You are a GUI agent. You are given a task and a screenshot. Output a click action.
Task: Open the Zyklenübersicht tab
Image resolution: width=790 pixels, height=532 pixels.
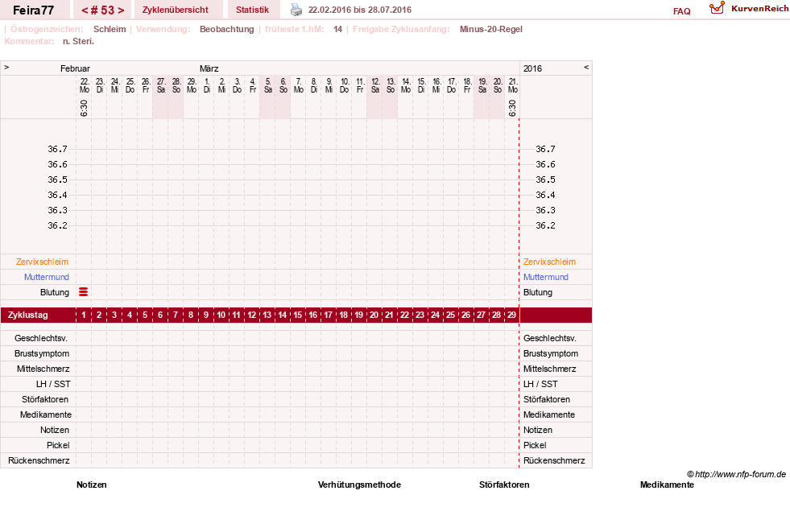tap(176, 10)
